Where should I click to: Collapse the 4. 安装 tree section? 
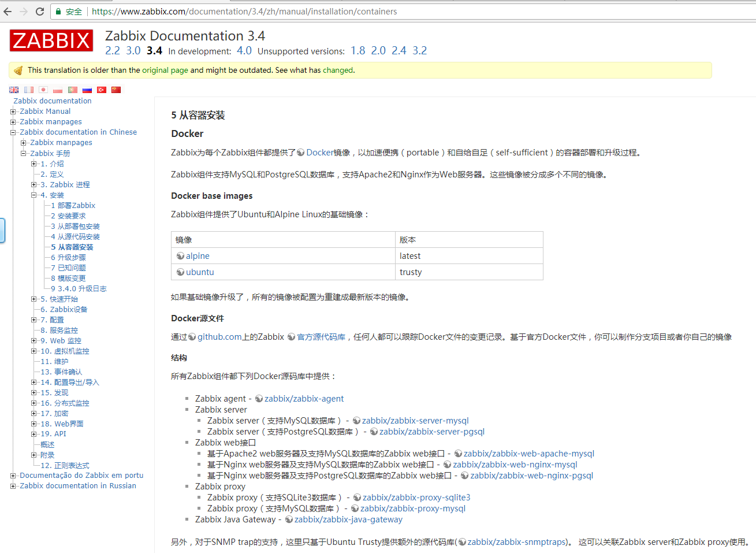coord(33,195)
